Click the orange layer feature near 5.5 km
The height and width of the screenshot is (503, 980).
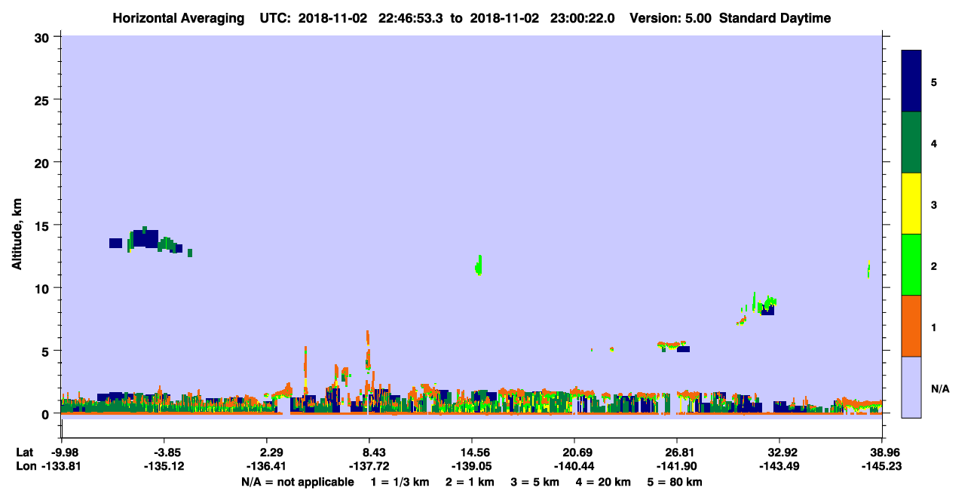pos(671,345)
